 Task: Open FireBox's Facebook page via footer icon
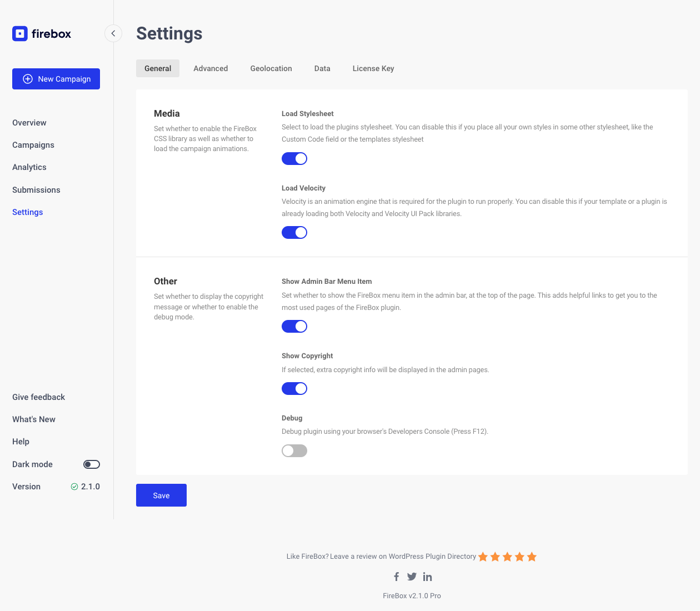[396, 577]
